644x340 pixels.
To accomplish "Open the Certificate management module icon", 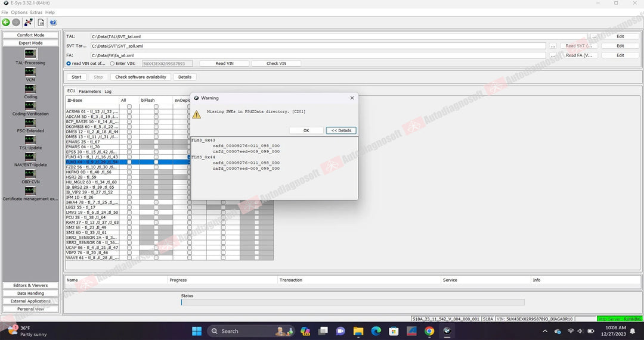I will pyautogui.click(x=30, y=191).
